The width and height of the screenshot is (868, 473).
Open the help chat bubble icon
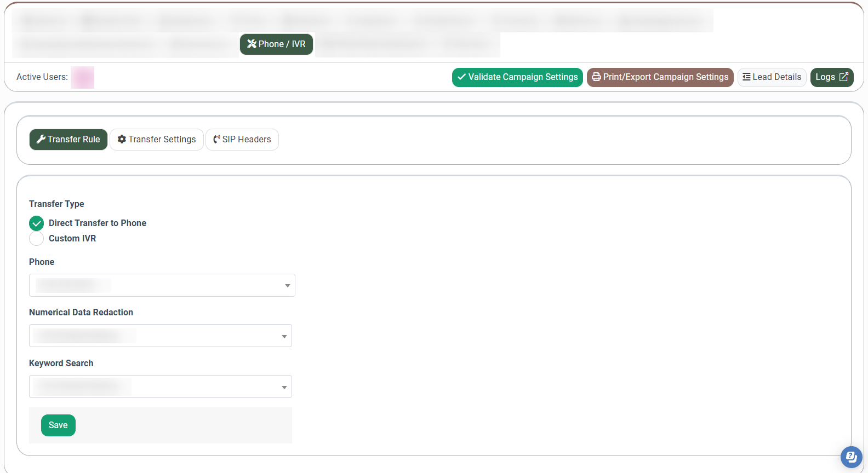click(851, 457)
